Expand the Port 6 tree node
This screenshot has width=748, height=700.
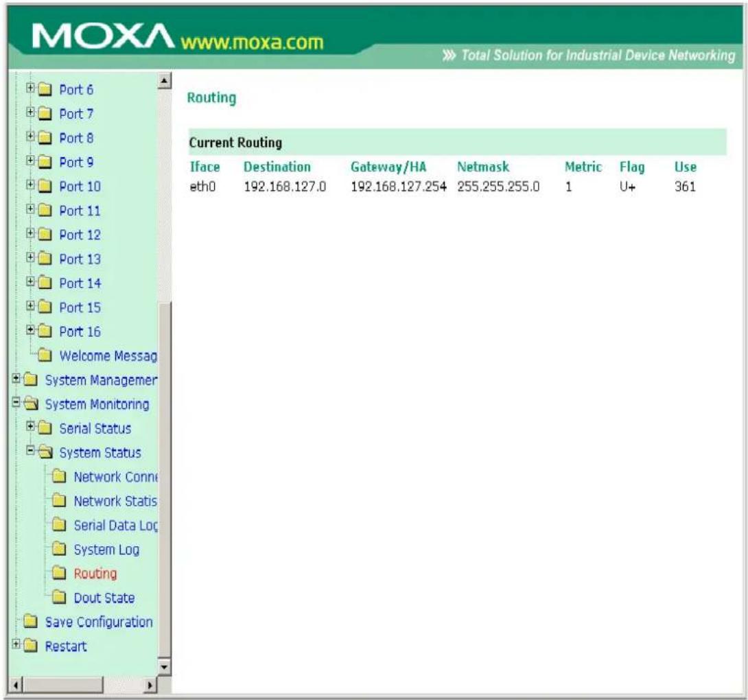pos(30,89)
